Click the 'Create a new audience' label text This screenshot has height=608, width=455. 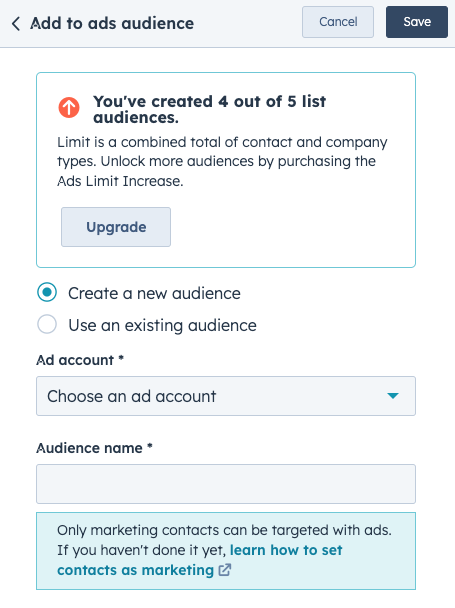coord(154,293)
